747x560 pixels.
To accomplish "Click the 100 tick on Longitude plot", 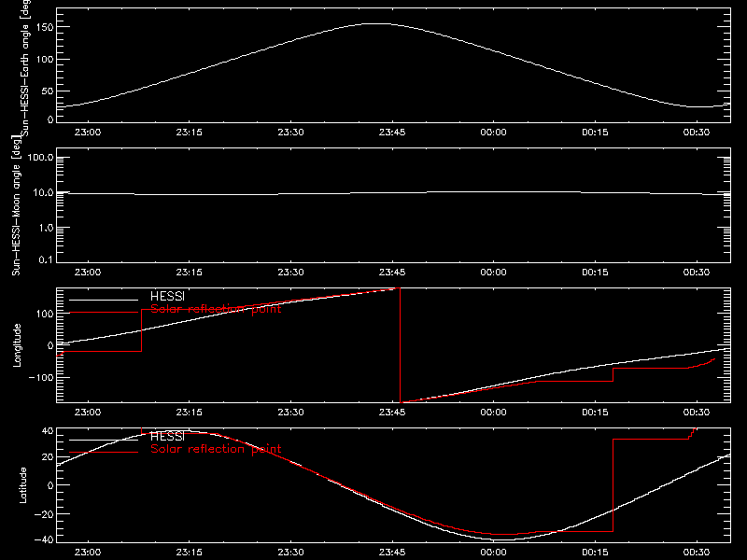I will (45, 314).
